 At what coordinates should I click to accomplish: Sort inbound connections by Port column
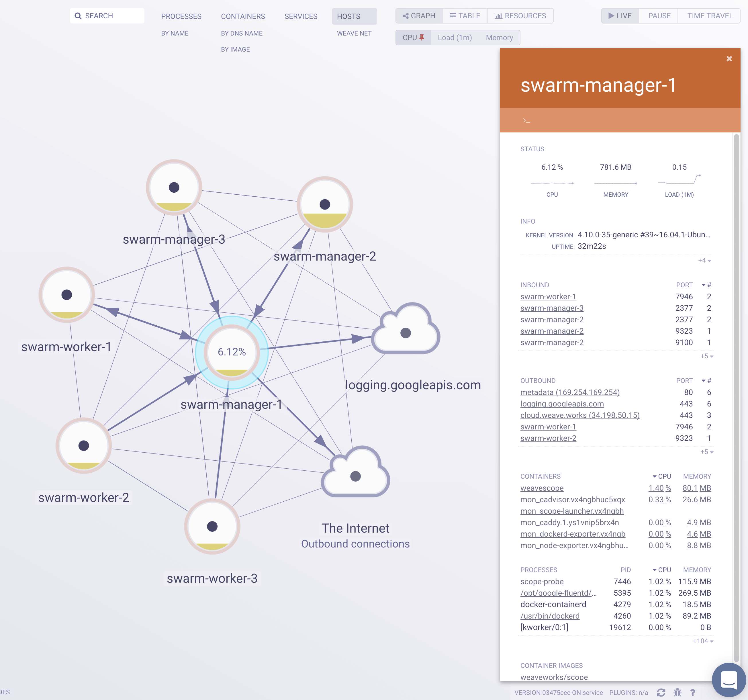[x=684, y=285]
